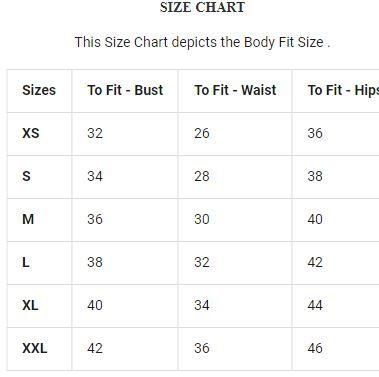Select the L size row label
Viewport: 379px width, 377px height.
click(x=26, y=262)
